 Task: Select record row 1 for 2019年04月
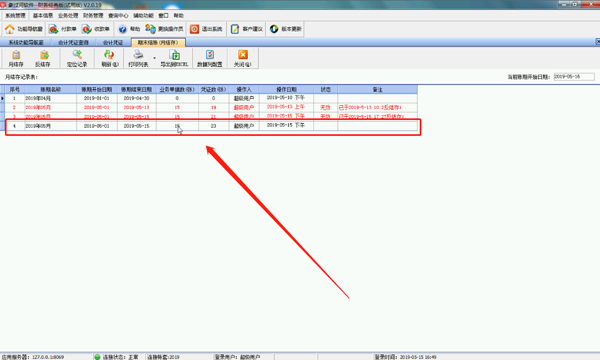pyautogui.click(x=211, y=98)
